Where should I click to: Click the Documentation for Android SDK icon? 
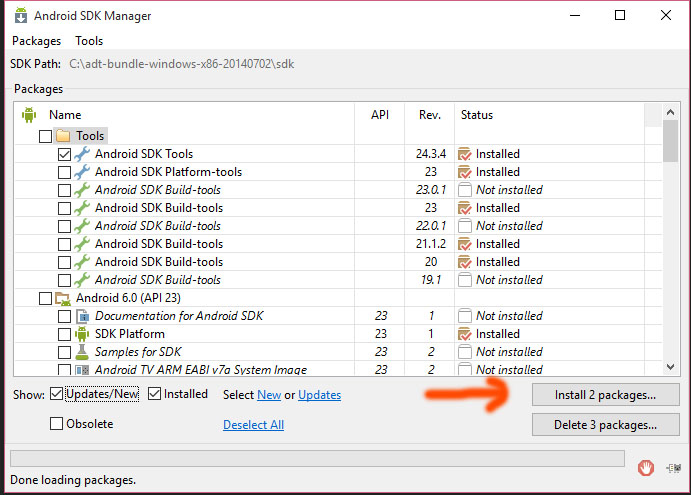(82, 316)
